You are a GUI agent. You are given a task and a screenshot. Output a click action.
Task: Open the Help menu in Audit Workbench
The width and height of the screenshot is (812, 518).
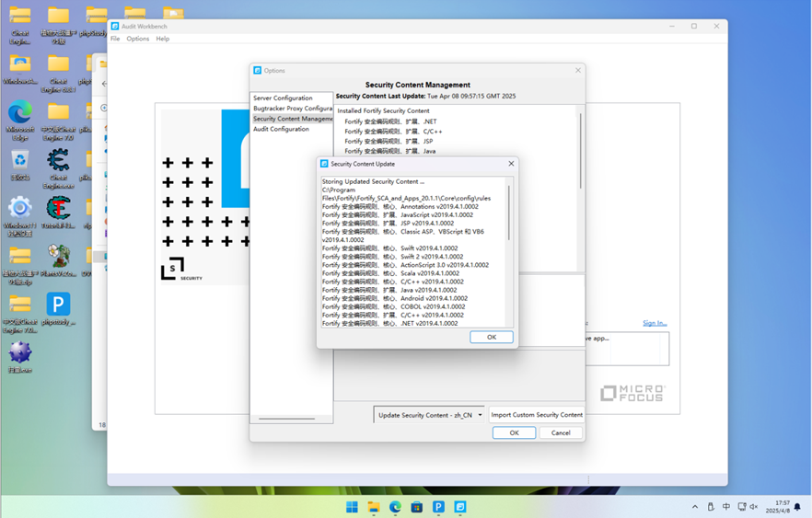coord(163,39)
